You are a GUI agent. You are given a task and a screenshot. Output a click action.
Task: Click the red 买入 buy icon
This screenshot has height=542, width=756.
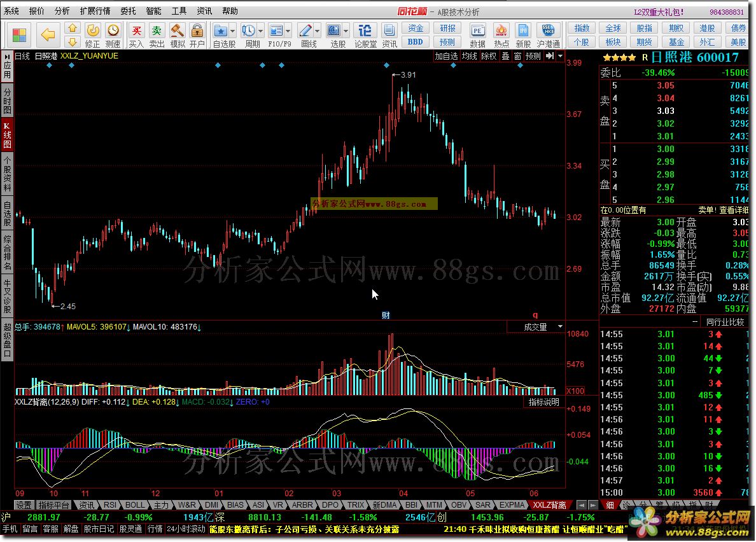coord(136,31)
